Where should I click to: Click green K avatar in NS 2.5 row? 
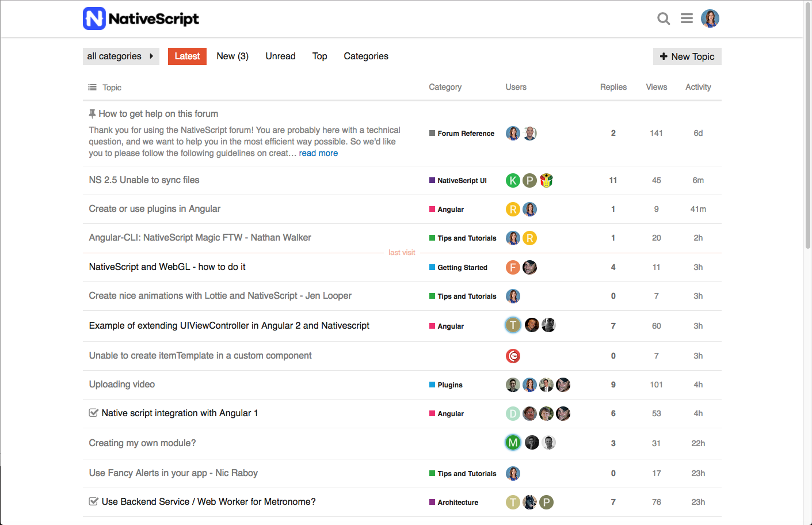(513, 180)
